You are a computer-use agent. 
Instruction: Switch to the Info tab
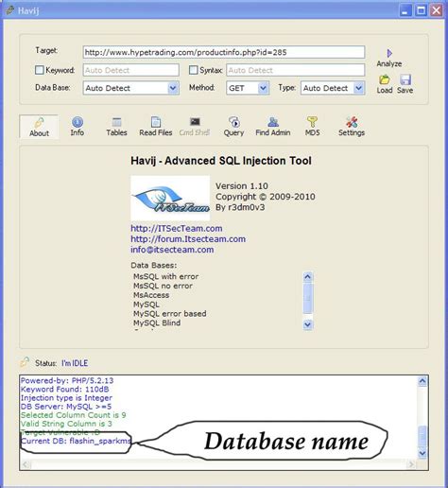coord(78,127)
